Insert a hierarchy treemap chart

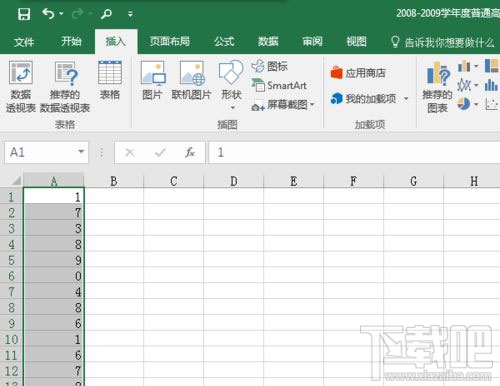click(x=491, y=66)
